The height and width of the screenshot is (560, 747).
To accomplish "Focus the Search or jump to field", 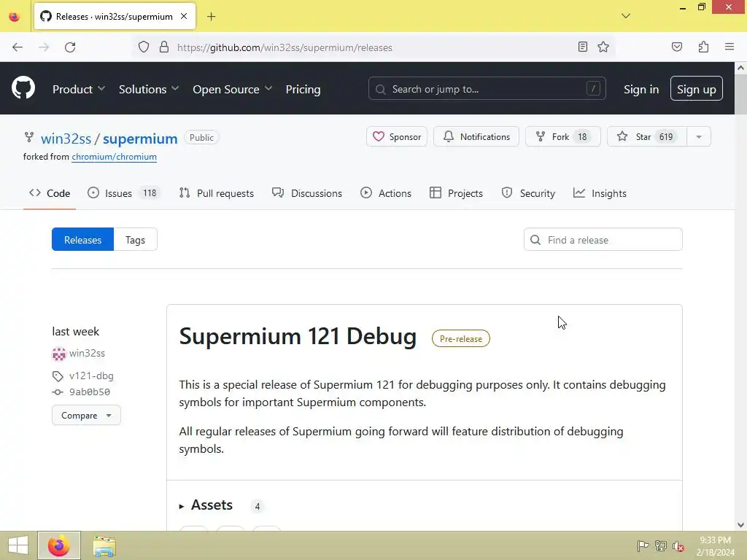I will (x=487, y=88).
